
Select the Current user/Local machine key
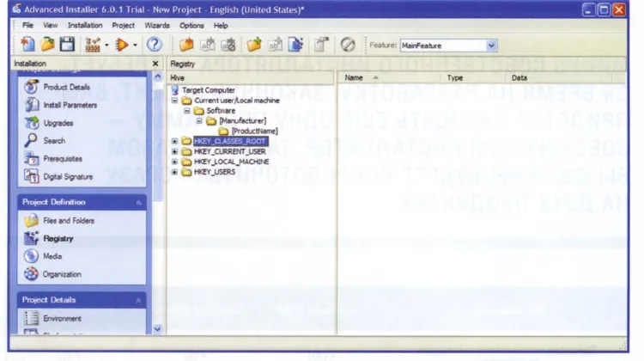(237, 101)
